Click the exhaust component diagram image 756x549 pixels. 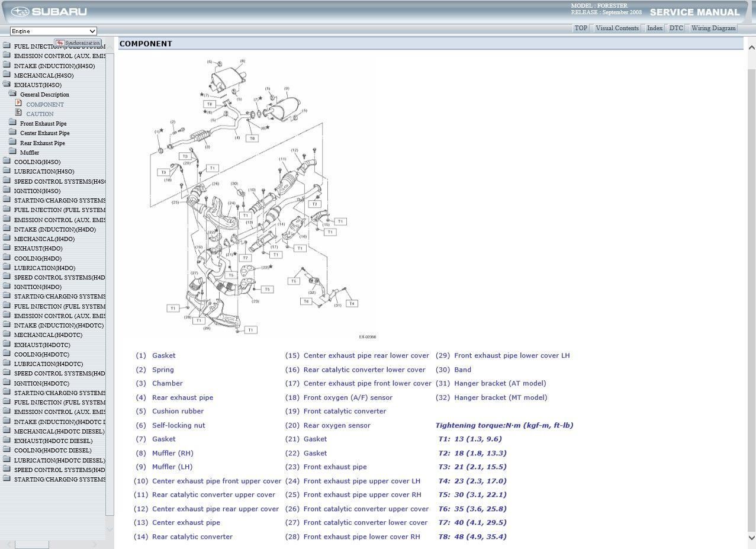(x=253, y=198)
